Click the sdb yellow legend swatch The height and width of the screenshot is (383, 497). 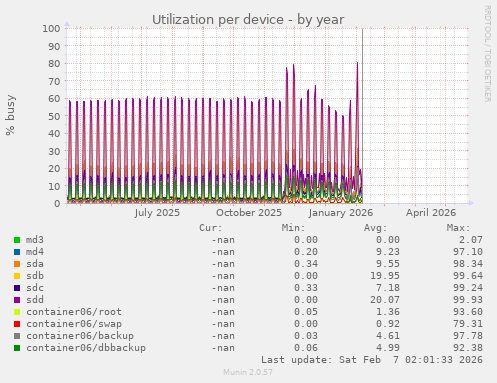coord(17,276)
